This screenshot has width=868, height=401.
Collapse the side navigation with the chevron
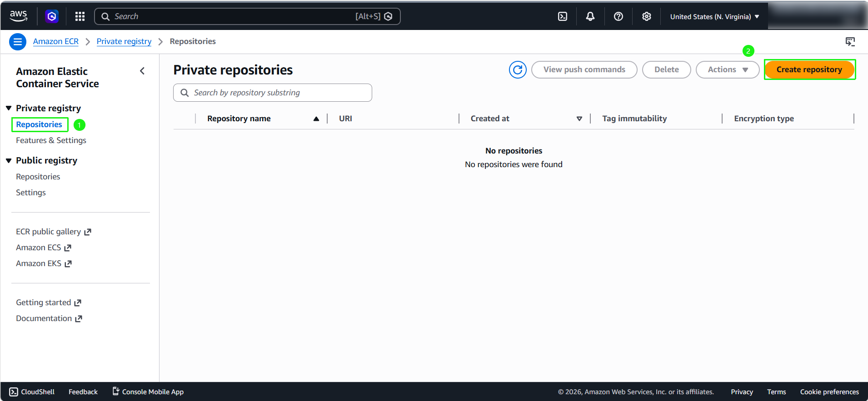(142, 71)
